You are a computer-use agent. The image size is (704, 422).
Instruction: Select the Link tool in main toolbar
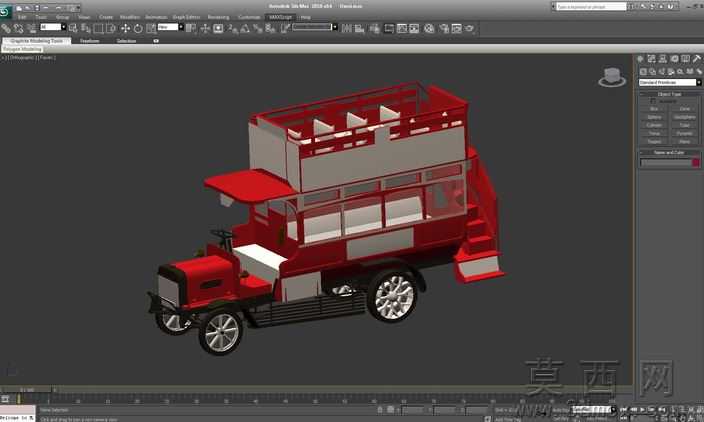(6, 28)
